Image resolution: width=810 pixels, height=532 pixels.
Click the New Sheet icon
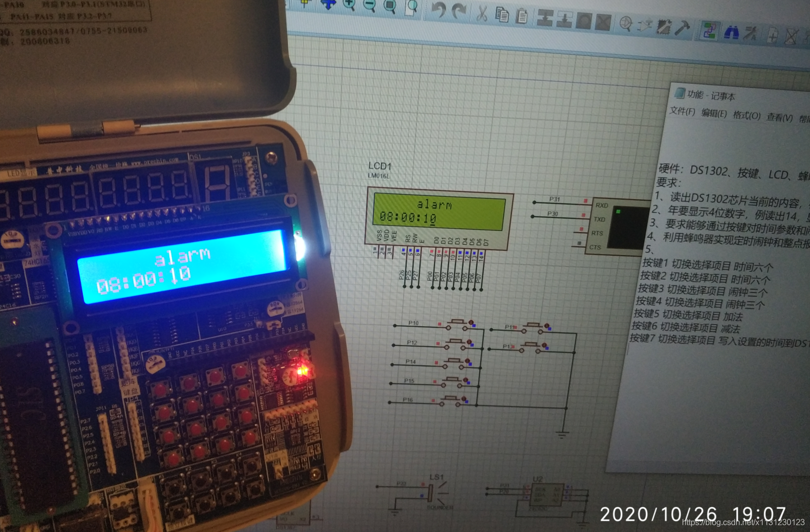click(773, 36)
